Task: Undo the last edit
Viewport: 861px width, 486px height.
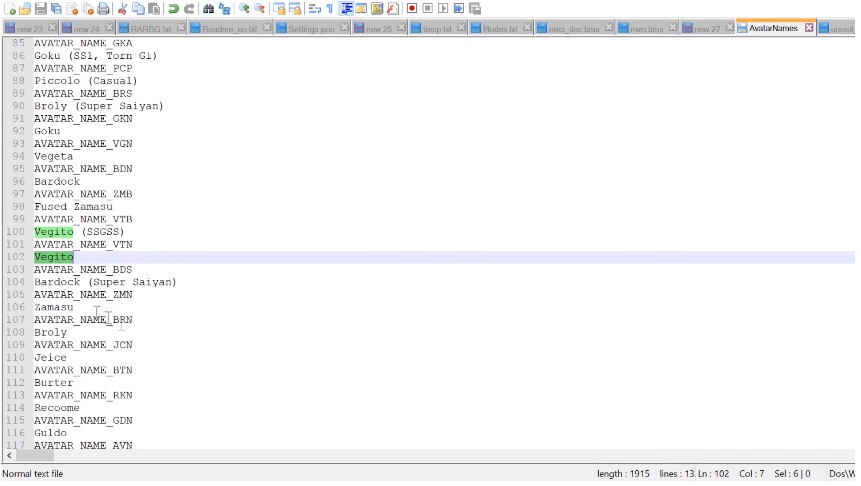Action: tap(174, 8)
